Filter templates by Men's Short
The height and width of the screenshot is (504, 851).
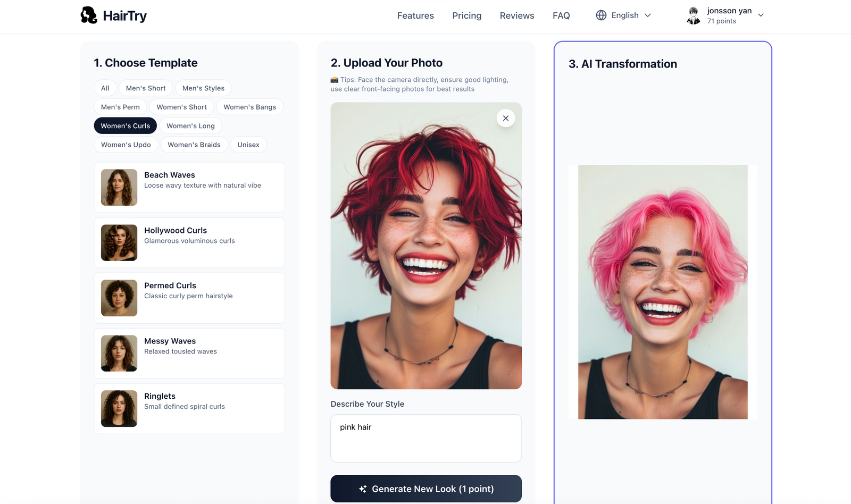[146, 88]
